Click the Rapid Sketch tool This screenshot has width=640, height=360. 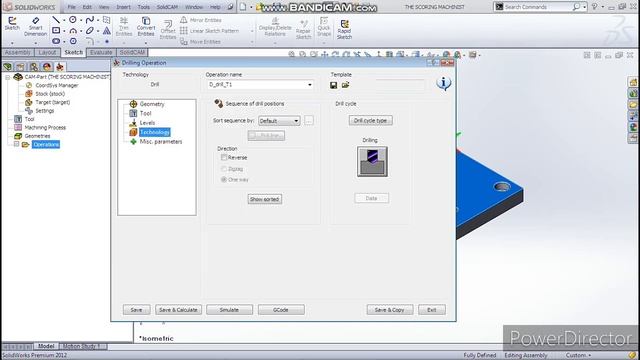pyautogui.click(x=344, y=29)
